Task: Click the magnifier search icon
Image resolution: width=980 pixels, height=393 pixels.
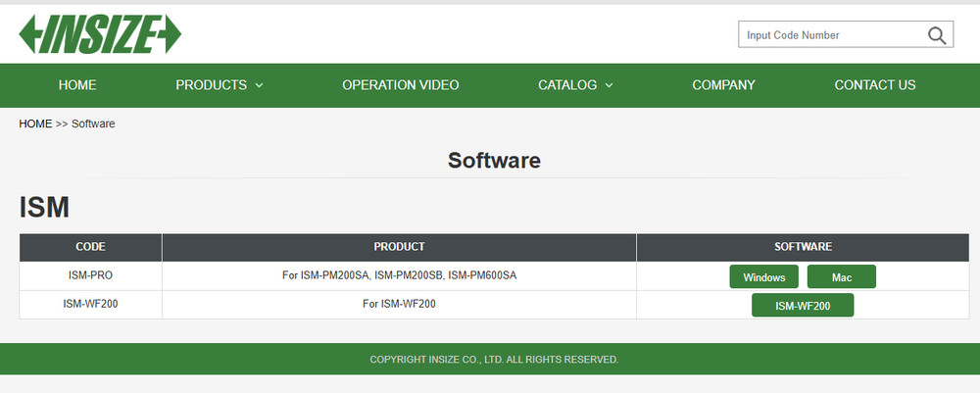Action: pos(937,35)
